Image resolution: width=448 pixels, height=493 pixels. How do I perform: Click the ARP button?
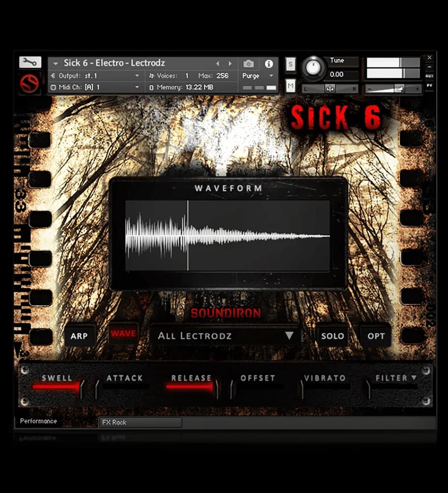click(80, 336)
